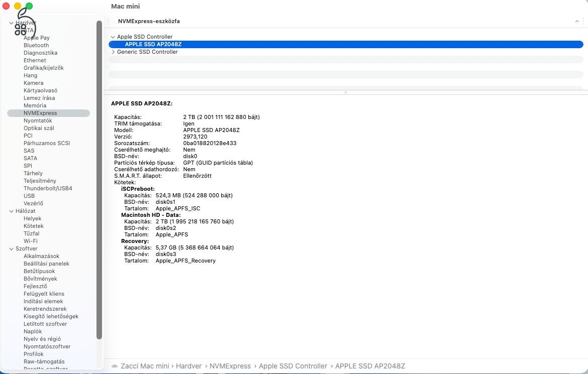
Task: Collapse the Szoftver section chevron
Action: click(x=11, y=248)
